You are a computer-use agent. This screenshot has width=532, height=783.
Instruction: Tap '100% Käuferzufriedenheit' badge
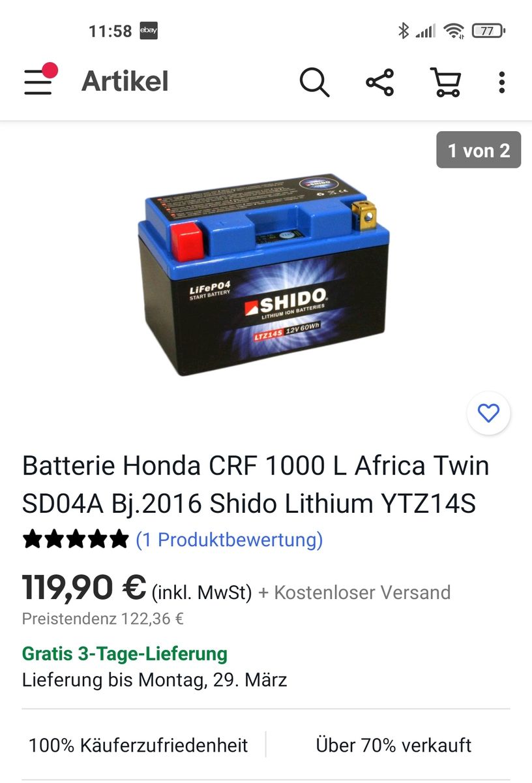click(x=138, y=745)
